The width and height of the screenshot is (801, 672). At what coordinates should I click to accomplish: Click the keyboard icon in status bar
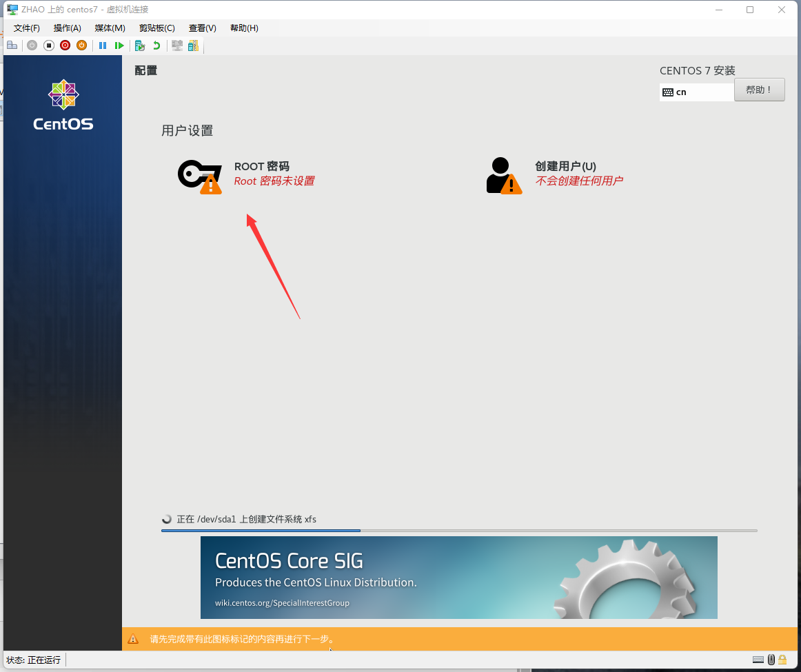pyautogui.click(x=758, y=660)
